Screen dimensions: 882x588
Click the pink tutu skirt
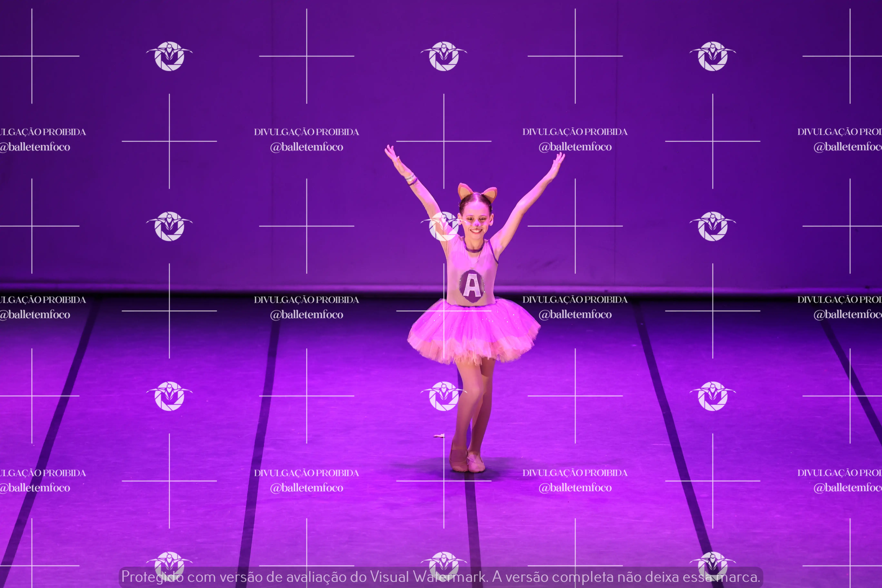(x=474, y=332)
